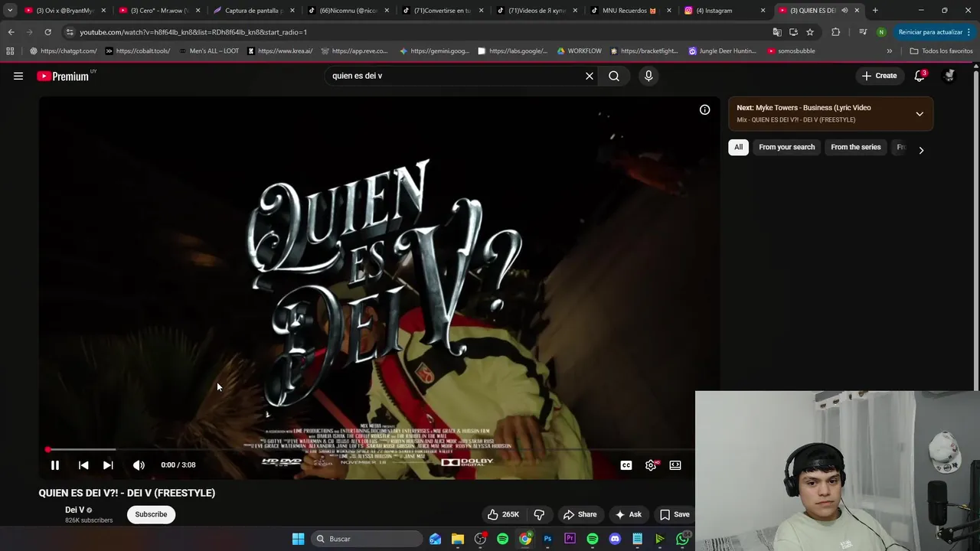Like the video with 265K likes

pyautogui.click(x=502, y=514)
